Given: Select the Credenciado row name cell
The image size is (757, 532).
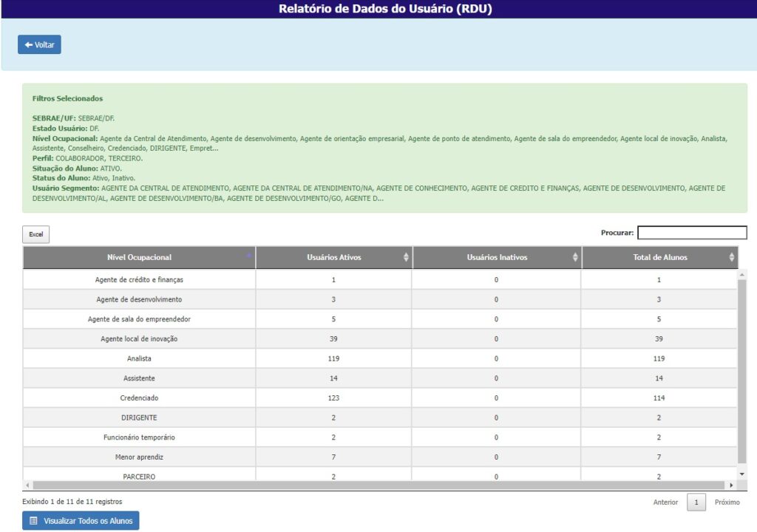Looking at the screenshot, I should pyautogui.click(x=139, y=398).
